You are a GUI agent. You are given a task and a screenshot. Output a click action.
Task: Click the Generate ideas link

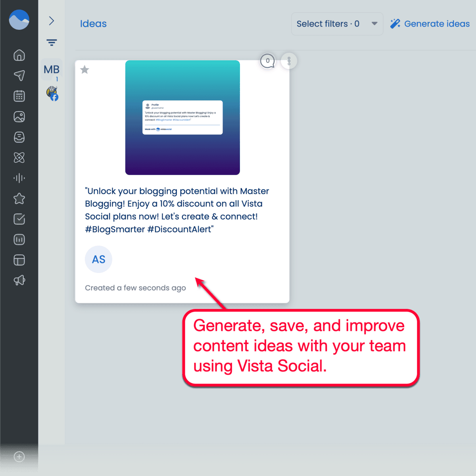click(x=430, y=23)
